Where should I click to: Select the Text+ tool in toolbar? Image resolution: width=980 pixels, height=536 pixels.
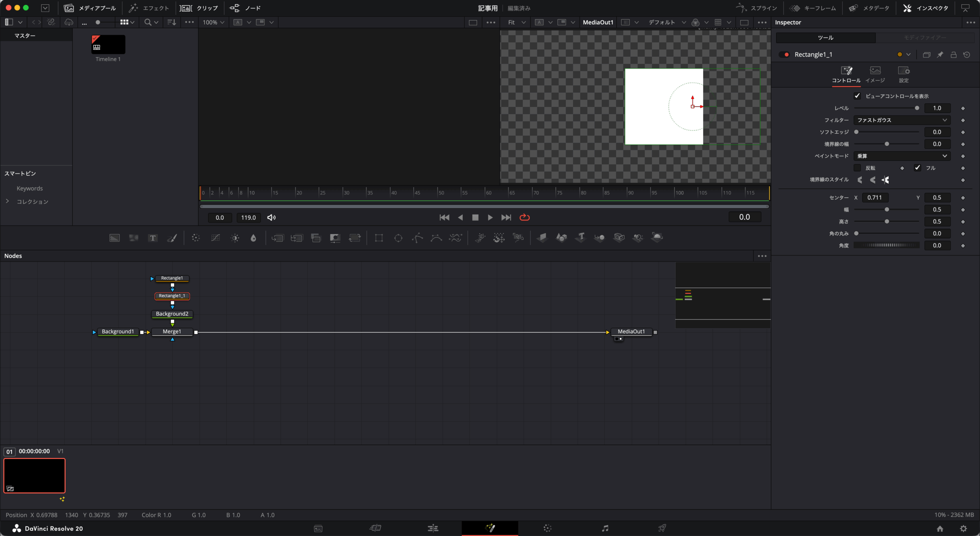point(153,238)
